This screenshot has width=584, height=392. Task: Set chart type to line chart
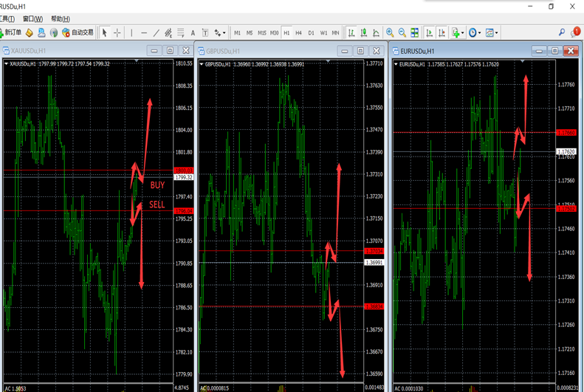tap(377, 32)
